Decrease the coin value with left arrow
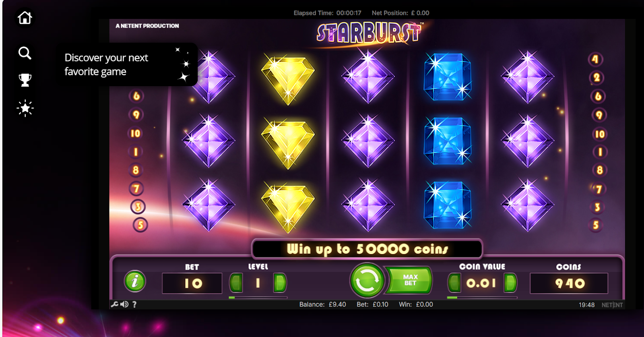 point(454,283)
